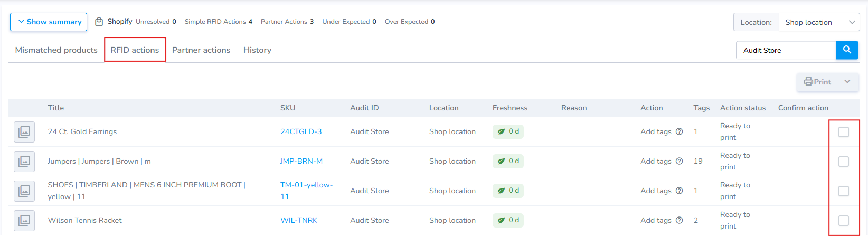Open image icon for Wilson Tennis Racket

click(x=24, y=221)
